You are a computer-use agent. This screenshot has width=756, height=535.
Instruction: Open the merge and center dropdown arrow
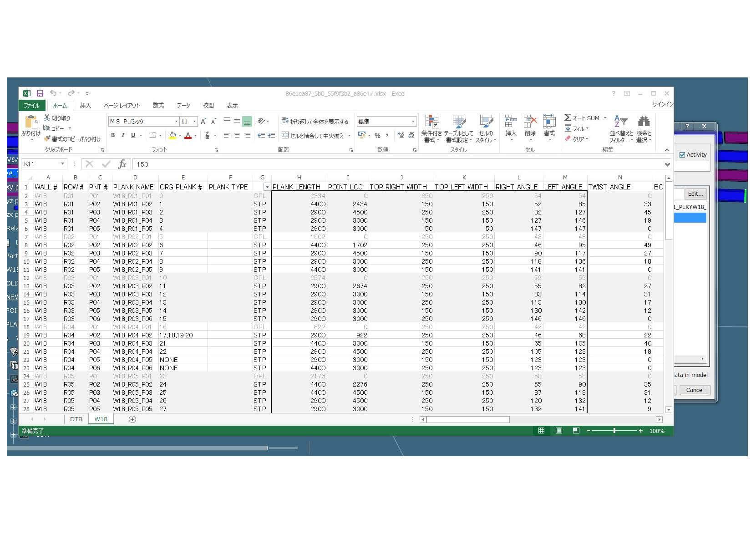(350, 136)
